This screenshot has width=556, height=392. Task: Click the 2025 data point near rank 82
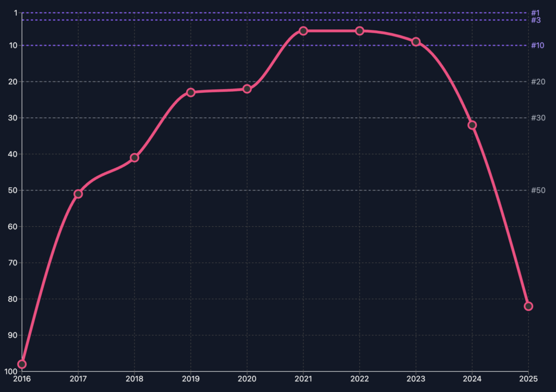(x=528, y=306)
